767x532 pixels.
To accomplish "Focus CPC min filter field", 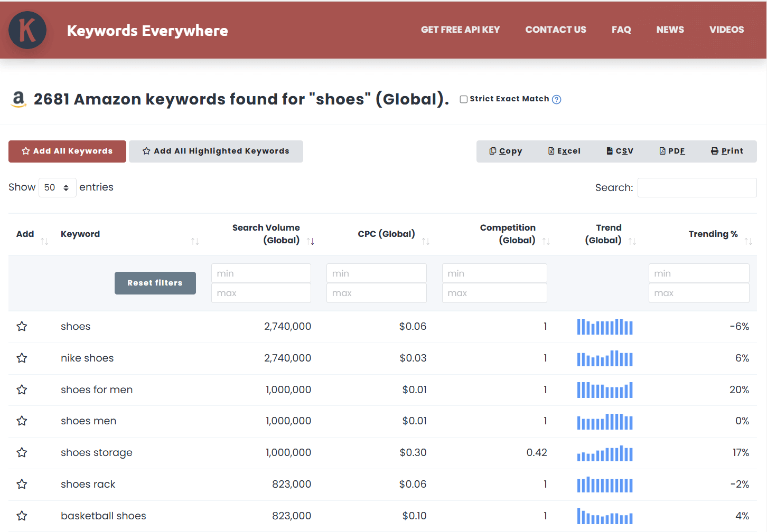I will [377, 273].
